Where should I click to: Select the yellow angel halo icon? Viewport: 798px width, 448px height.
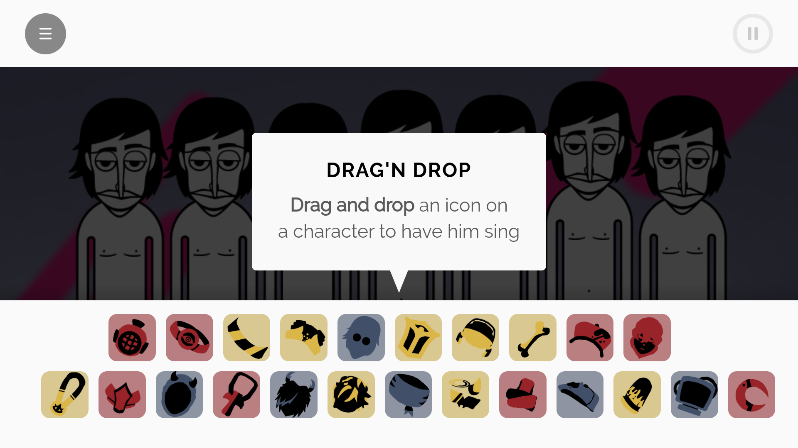pyautogui.click(x=465, y=395)
